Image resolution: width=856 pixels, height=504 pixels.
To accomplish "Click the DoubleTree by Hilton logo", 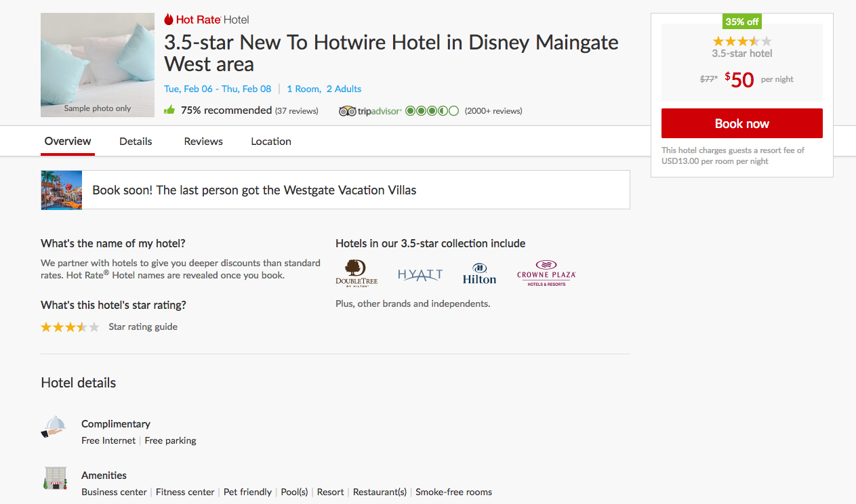I will pos(356,272).
